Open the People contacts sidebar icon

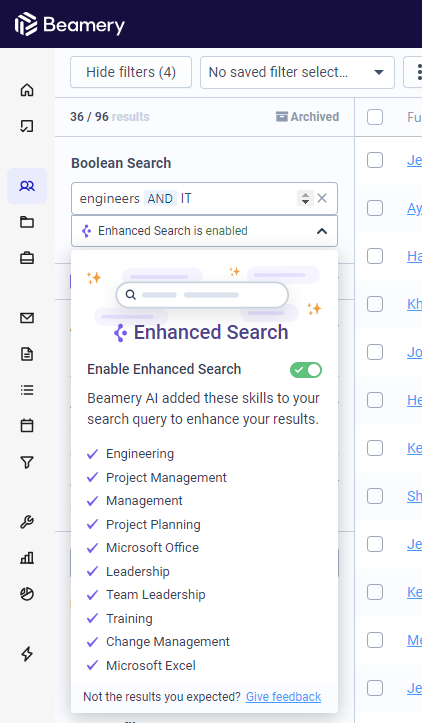[27, 186]
